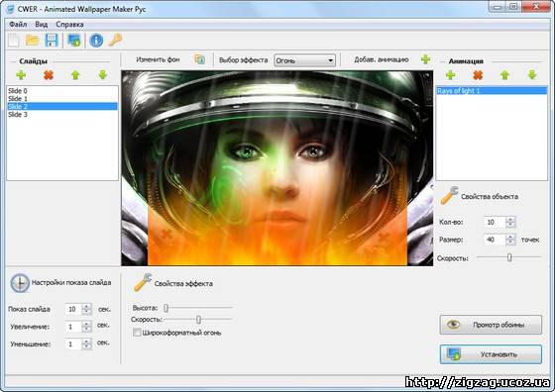The width and height of the screenshot is (555, 392).
Task: Click the Добав. анимацию label
Action: [x=382, y=59]
